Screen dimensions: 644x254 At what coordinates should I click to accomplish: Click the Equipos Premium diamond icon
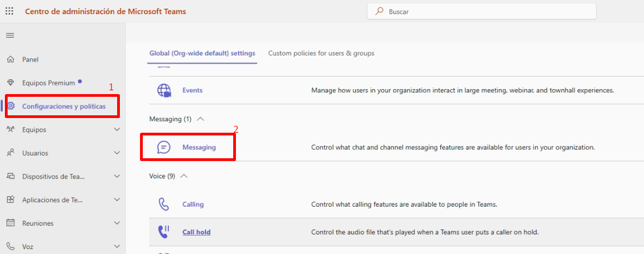10,83
